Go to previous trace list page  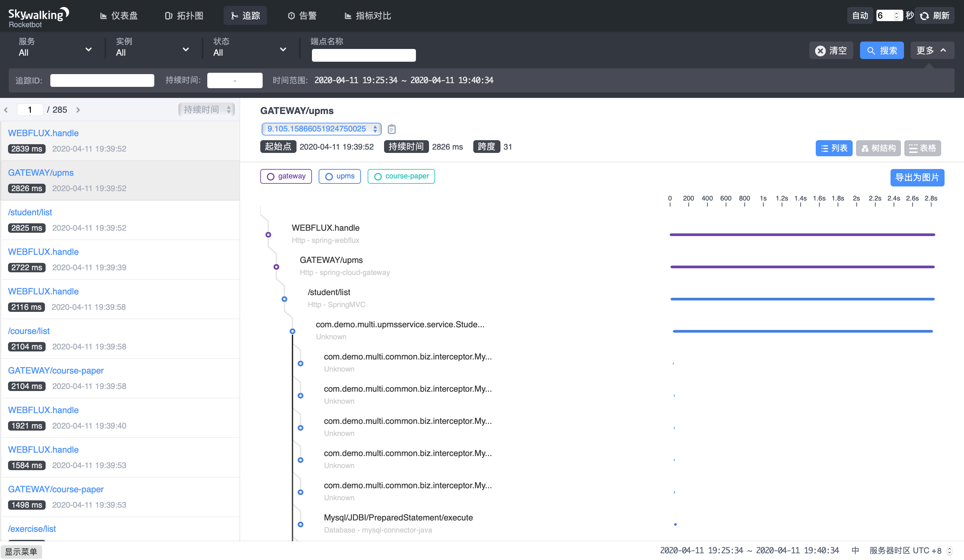pos(6,110)
